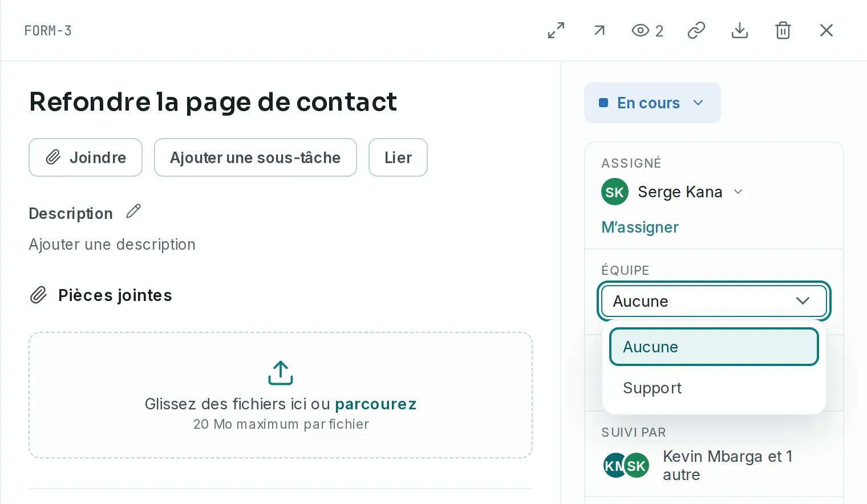
Task: Open the En cours status dropdown
Action: (x=653, y=103)
